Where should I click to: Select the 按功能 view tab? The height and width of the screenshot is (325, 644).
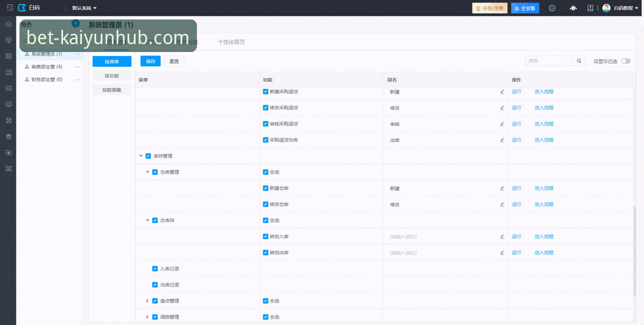[112, 75]
